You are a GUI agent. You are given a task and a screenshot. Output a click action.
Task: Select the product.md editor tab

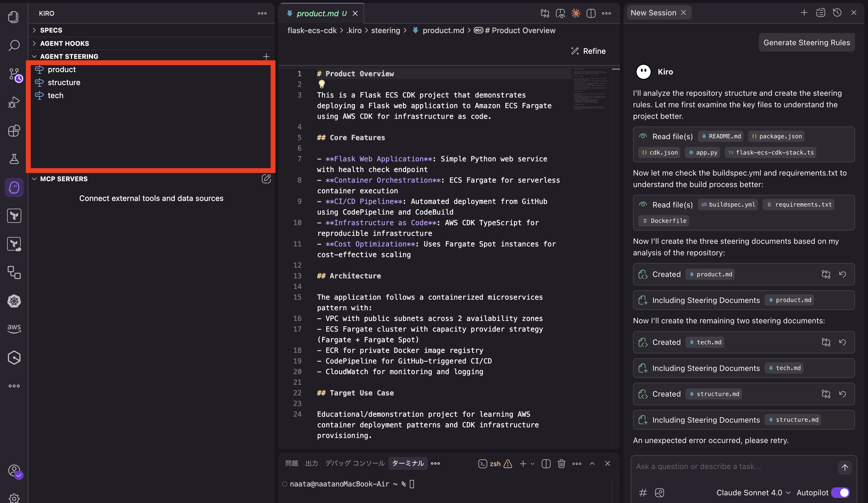(317, 13)
